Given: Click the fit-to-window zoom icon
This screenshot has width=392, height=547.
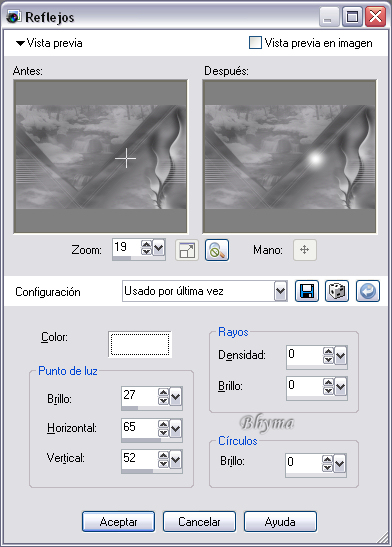Looking at the screenshot, I should [187, 250].
